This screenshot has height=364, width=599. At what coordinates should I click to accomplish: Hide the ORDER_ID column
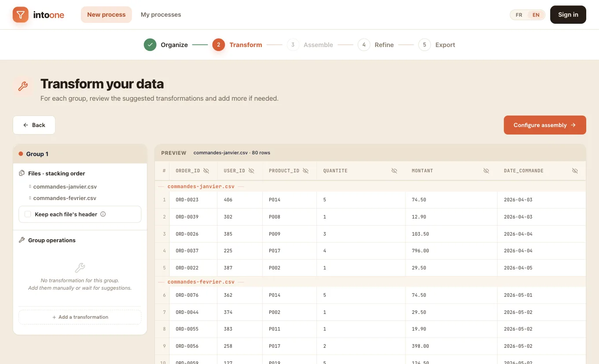click(x=206, y=171)
